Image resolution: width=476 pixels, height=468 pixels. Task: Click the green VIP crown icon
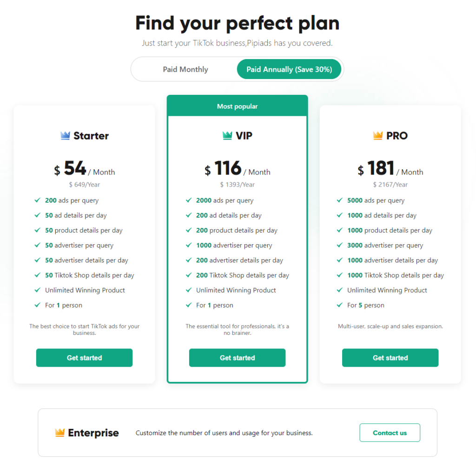pyautogui.click(x=227, y=135)
